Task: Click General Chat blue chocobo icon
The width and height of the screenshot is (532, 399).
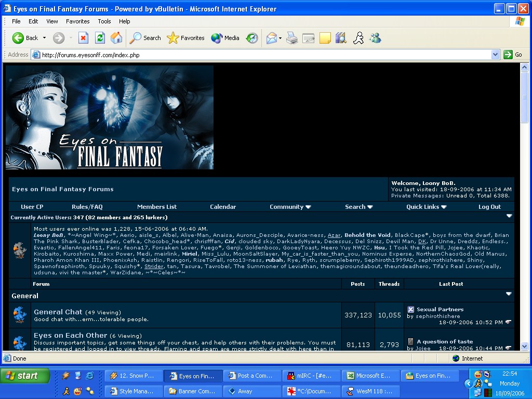Action: click(20, 314)
